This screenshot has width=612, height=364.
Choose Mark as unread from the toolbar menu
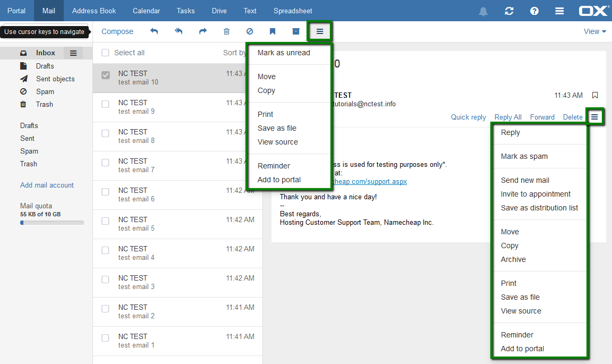pos(284,53)
